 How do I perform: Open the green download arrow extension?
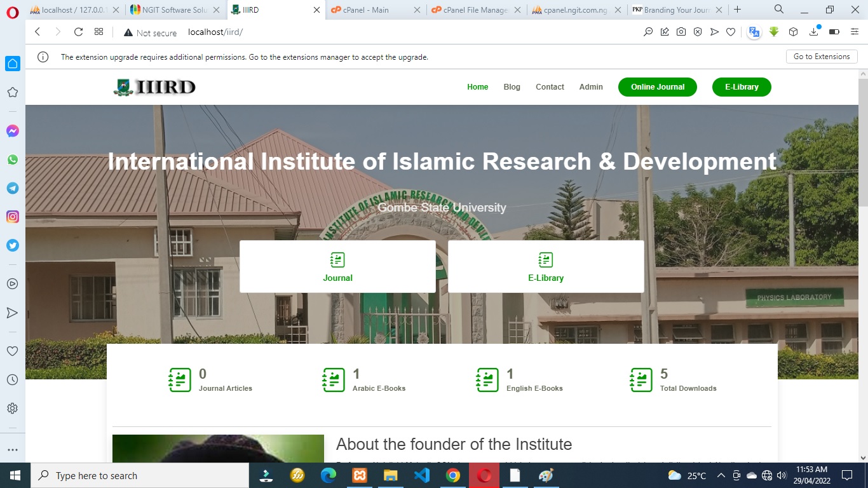coord(774,32)
